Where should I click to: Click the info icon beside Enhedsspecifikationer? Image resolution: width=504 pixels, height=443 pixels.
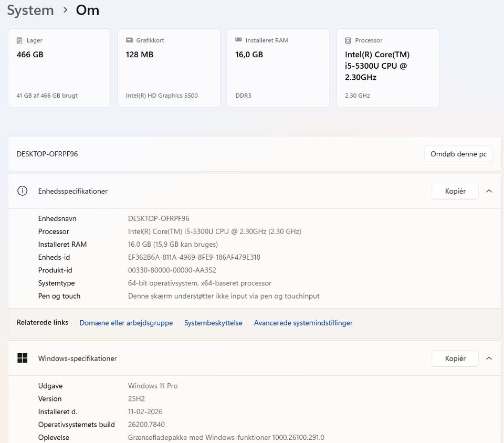pos(22,191)
